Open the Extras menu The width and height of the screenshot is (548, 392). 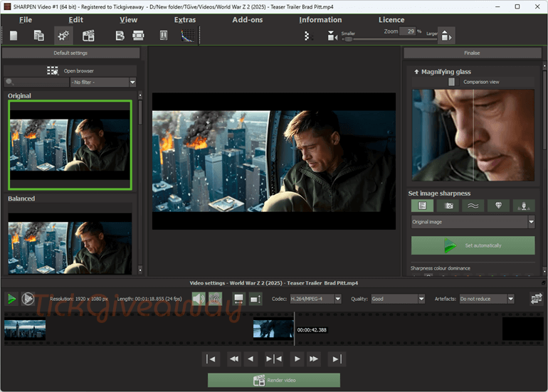pos(185,20)
